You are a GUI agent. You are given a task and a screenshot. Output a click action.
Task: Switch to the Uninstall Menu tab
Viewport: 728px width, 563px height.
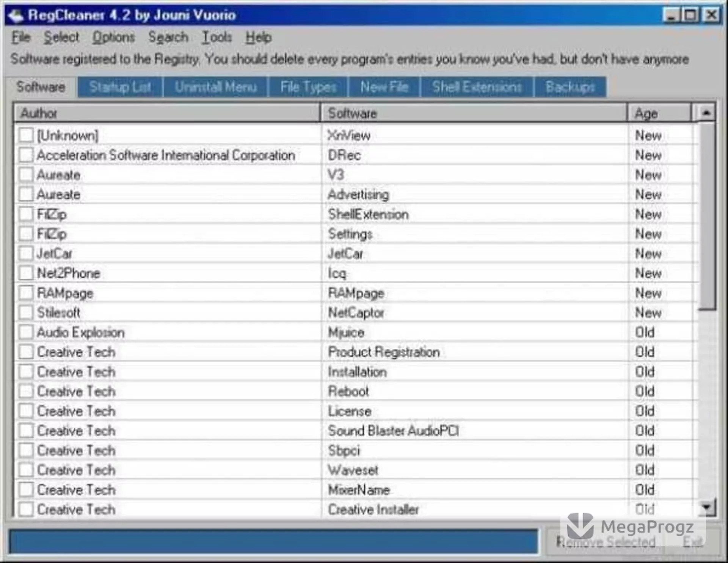pos(215,87)
